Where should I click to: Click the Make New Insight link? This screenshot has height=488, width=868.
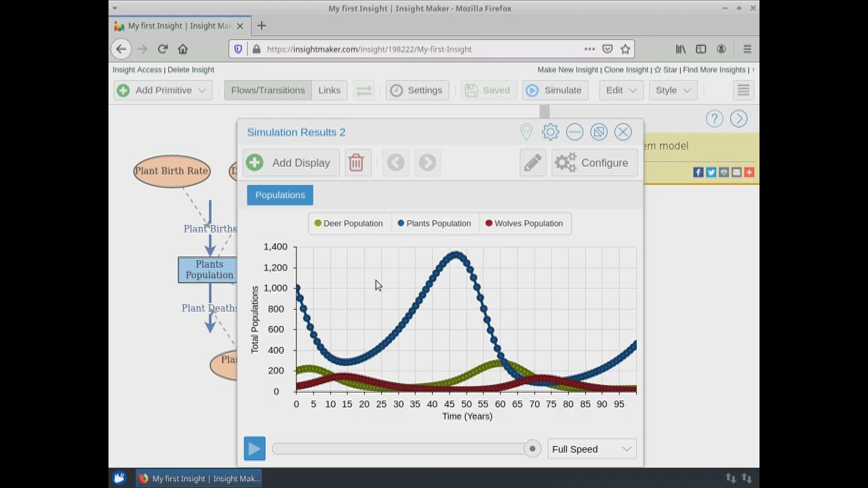click(x=568, y=70)
